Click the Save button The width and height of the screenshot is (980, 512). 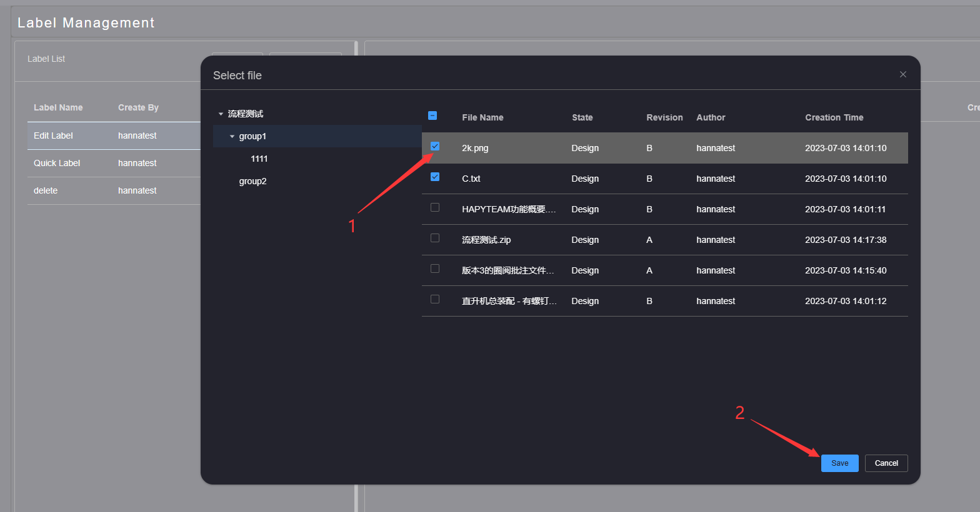pyautogui.click(x=839, y=463)
